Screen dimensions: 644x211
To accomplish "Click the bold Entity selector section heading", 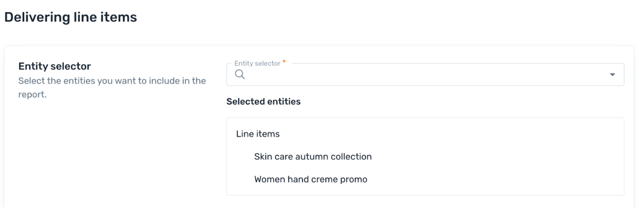I will 54,66.
